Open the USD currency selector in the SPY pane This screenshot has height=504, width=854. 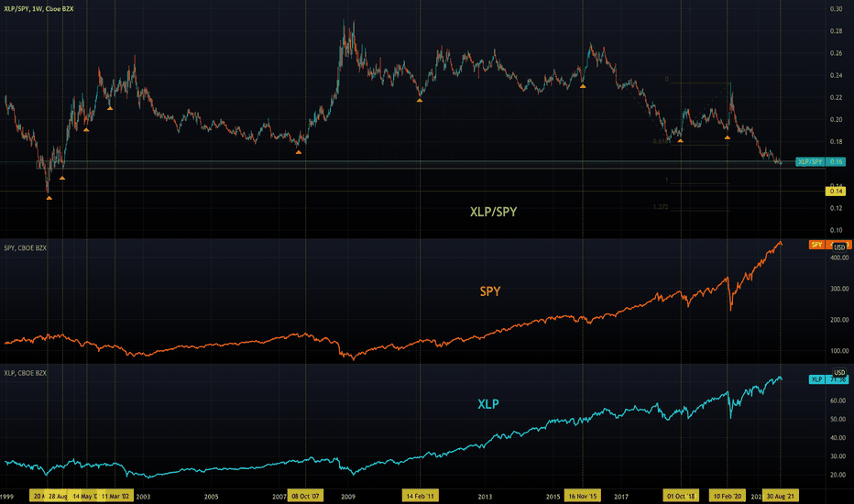(x=839, y=247)
